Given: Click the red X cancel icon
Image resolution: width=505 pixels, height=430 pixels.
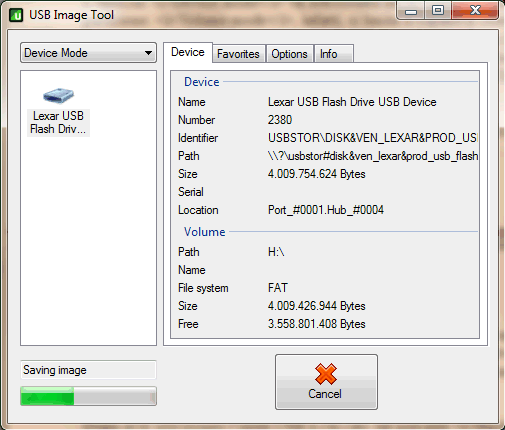Looking at the screenshot, I should click(326, 374).
